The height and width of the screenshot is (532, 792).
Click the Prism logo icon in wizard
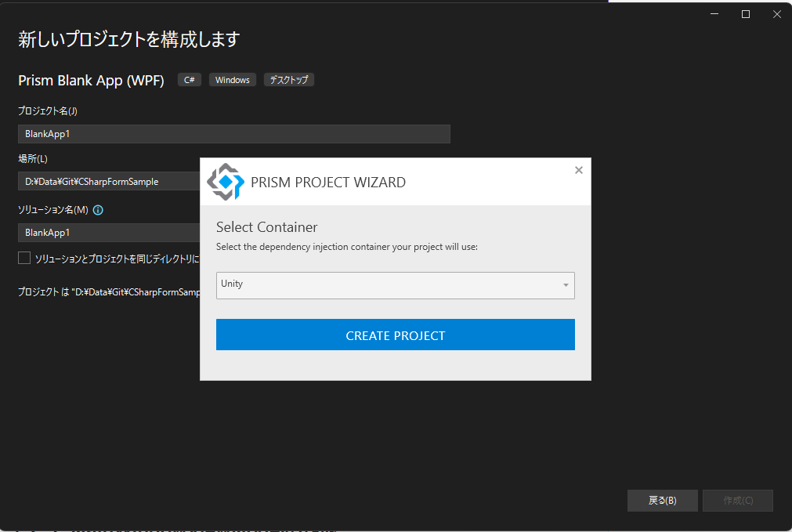pos(226,181)
